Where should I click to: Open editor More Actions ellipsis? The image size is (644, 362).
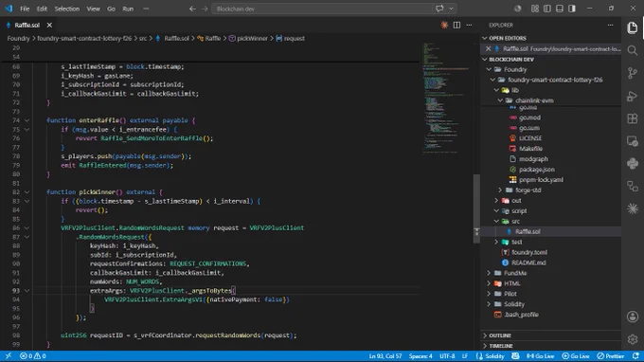(x=469, y=25)
